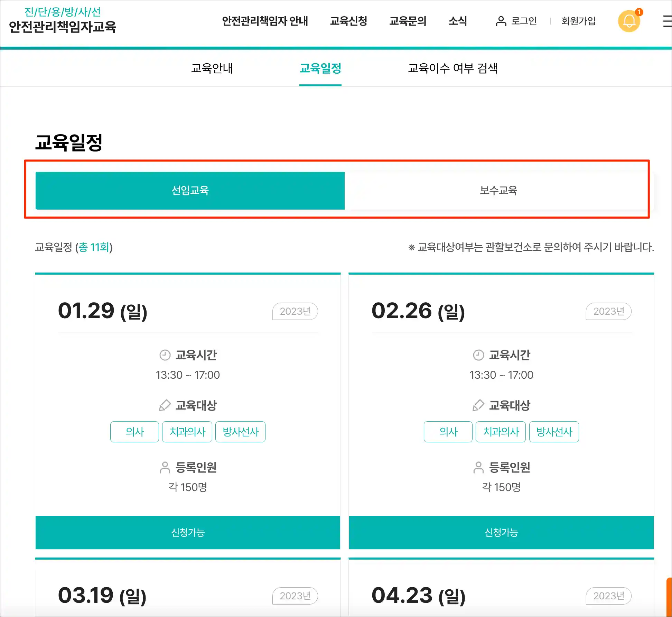The height and width of the screenshot is (617, 672).
Task: Click the 치과의사 tag in the 02.26 card
Action: tap(501, 432)
